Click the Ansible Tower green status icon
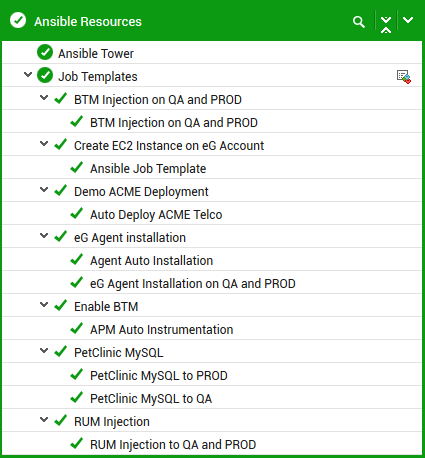 (x=45, y=52)
